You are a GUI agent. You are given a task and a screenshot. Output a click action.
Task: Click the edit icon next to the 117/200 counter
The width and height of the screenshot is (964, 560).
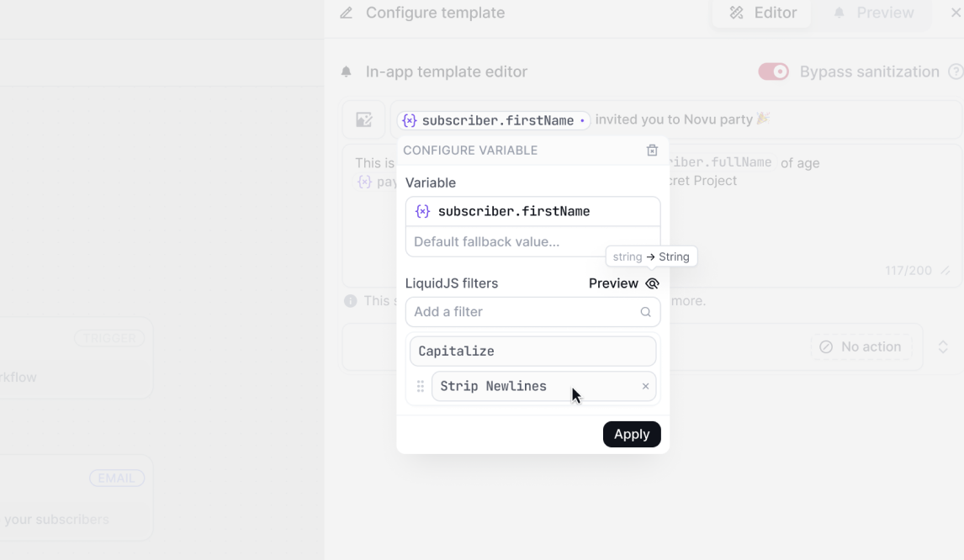(x=944, y=271)
